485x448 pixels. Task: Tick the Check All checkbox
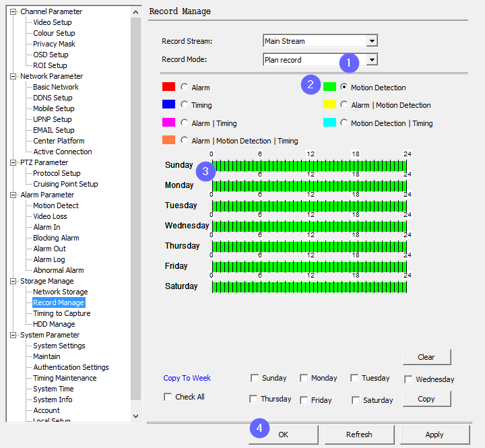168,397
